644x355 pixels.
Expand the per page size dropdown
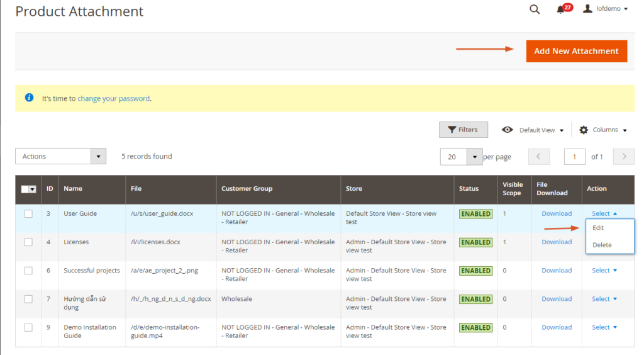click(474, 157)
